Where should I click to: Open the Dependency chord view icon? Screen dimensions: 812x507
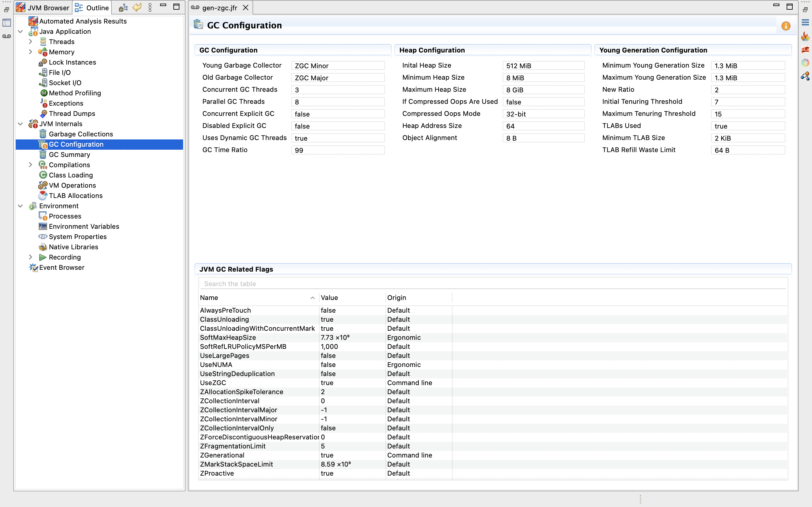805,63
